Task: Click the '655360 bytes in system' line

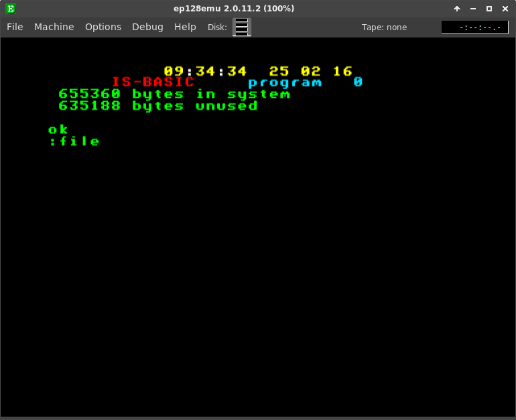Action: [174, 94]
